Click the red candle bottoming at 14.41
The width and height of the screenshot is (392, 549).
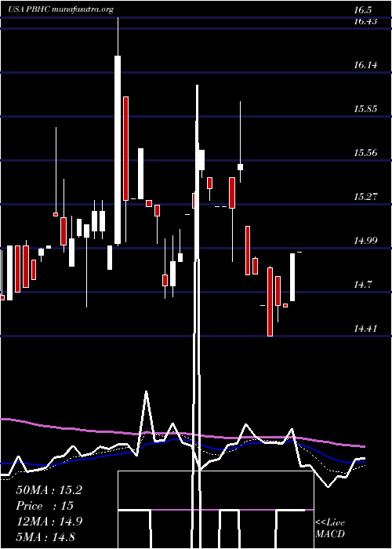[270, 301]
